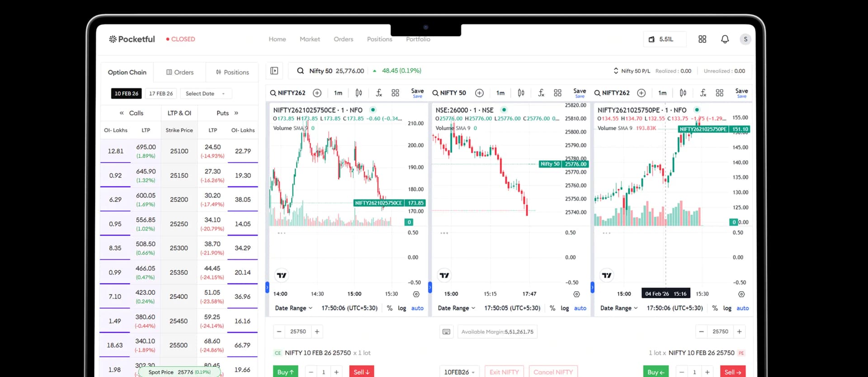
Task: Toggle auto scale on call chart
Action: [417, 308]
